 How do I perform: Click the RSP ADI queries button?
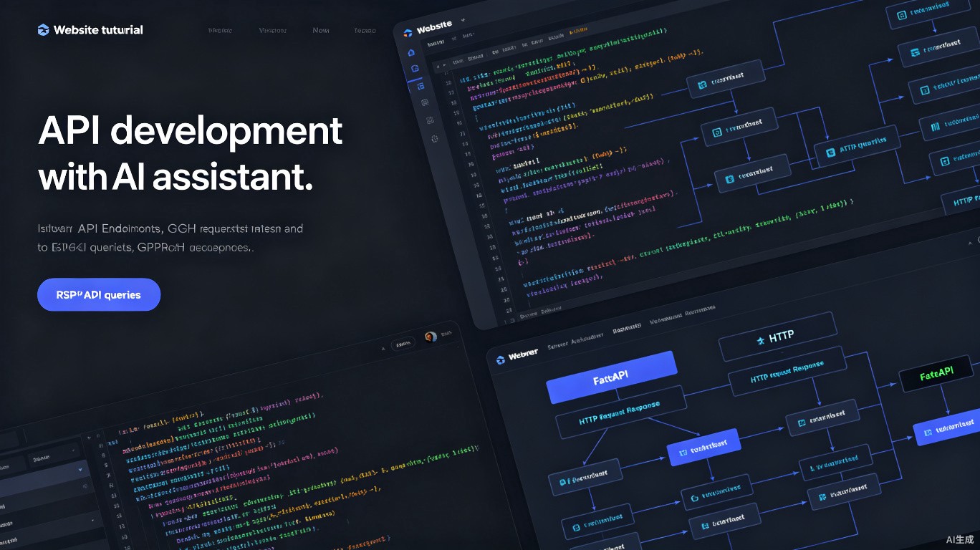coord(99,294)
